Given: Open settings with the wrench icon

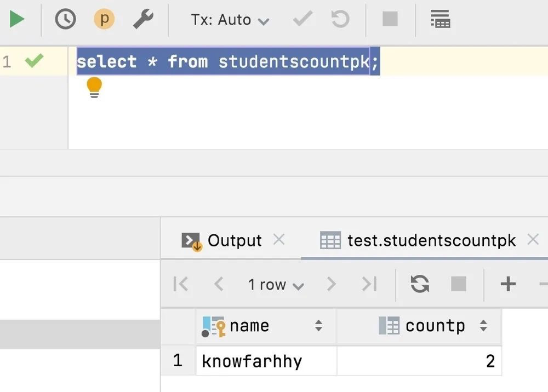Looking at the screenshot, I should (143, 20).
